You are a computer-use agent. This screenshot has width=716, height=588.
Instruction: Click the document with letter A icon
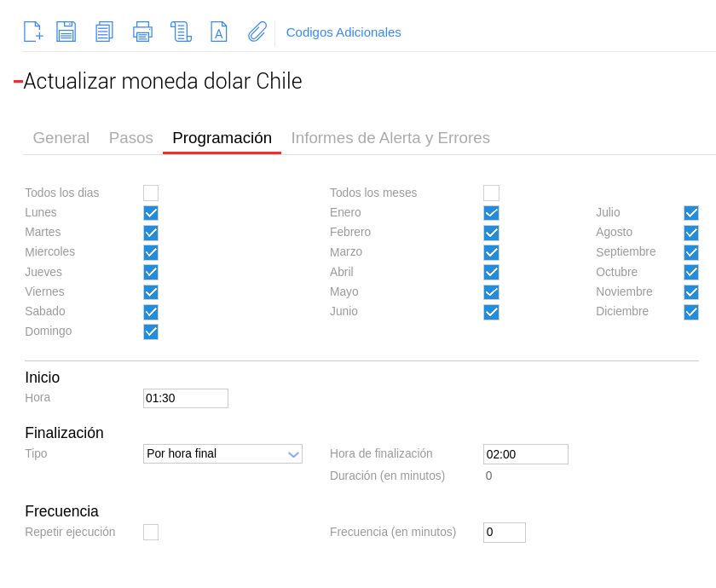point(219,32)
